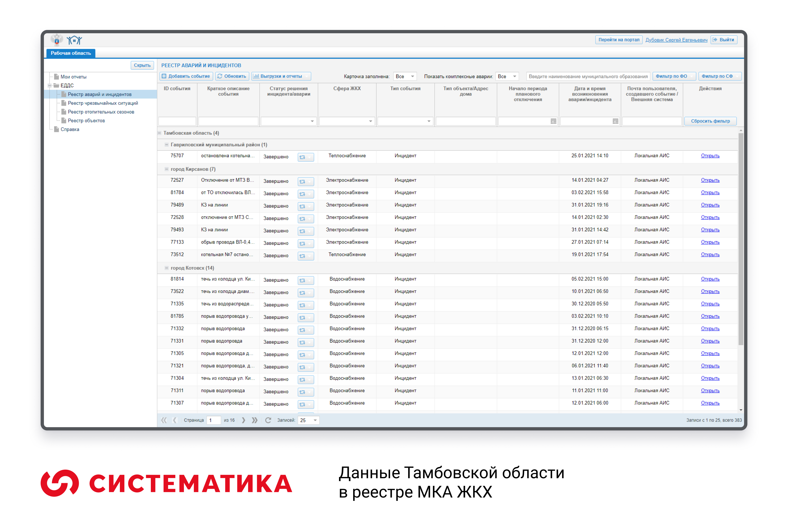Open the Карточка заполнена dropdown

pyautogui.click(x=405, y=76)
